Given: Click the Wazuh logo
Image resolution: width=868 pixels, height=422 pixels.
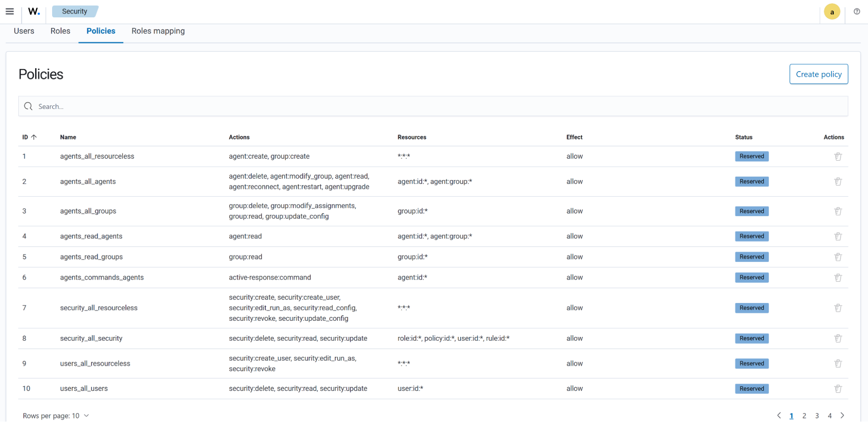Looking at the screenshot, I should pos(33,11).
